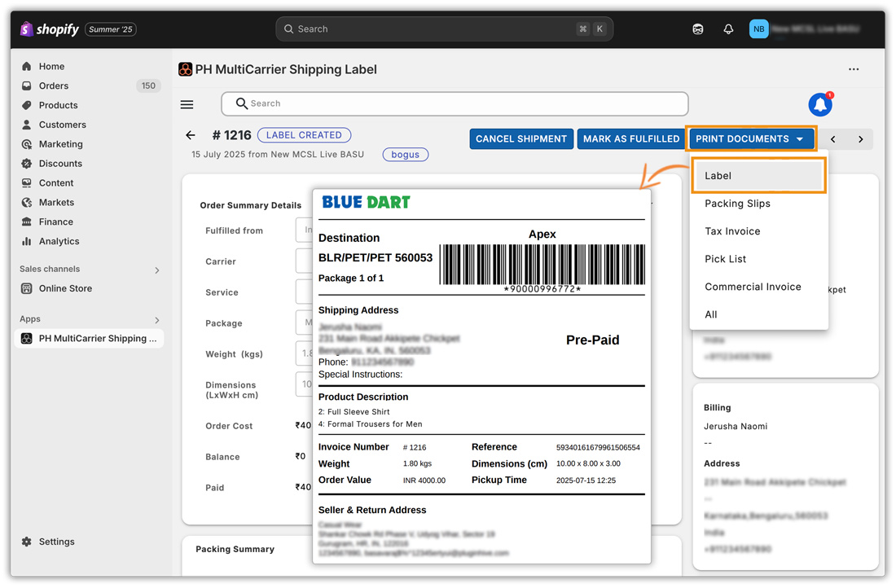Click the Content icon in sidebar
Image resolution: width=896 pixels, height=588 pixels.
tap(26, 183)
